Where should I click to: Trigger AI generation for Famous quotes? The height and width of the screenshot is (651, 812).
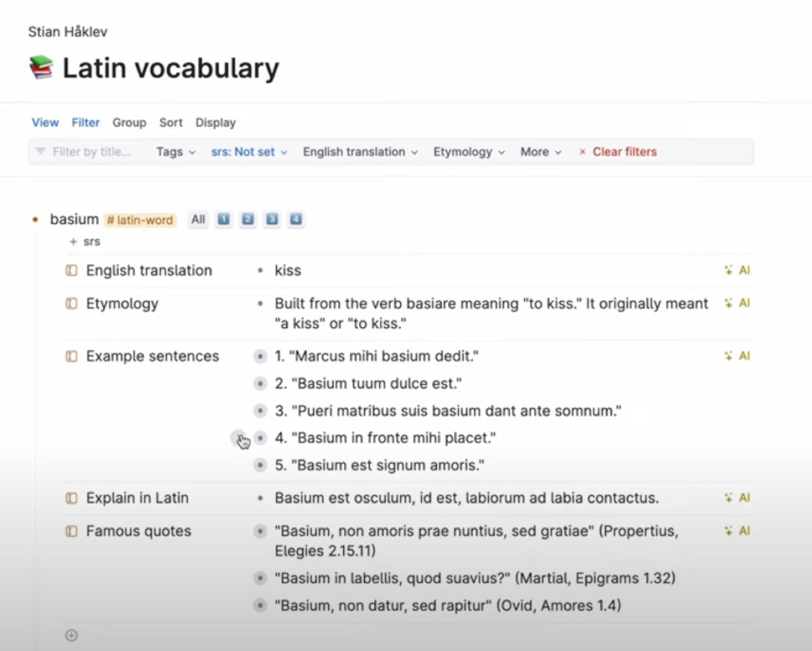[737, 531]
